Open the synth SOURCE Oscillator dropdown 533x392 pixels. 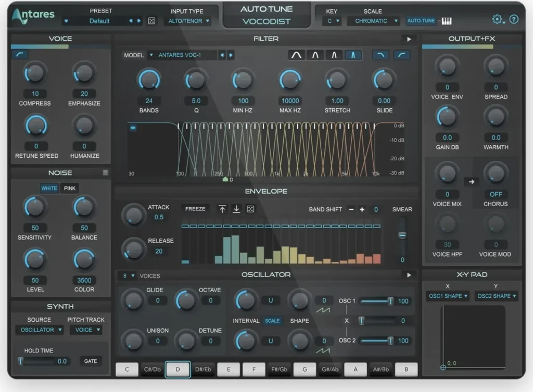[40, 330]
